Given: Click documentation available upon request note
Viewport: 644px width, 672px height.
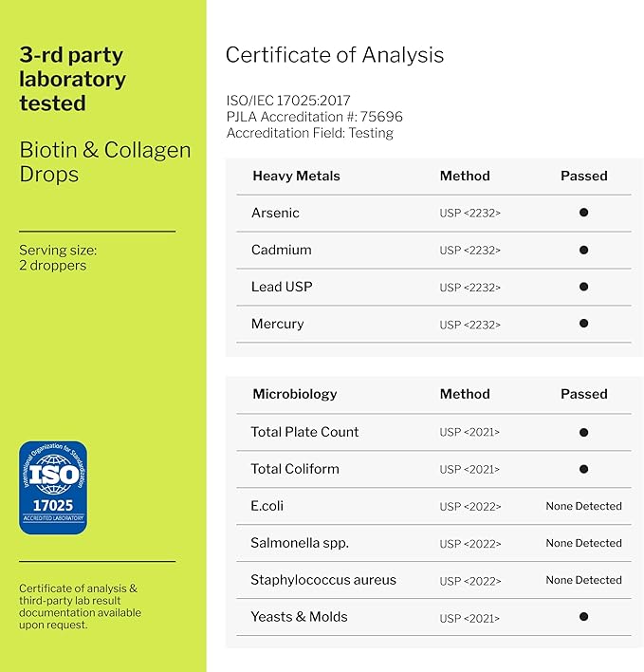Looking at the screenshot, I should 80,607.
